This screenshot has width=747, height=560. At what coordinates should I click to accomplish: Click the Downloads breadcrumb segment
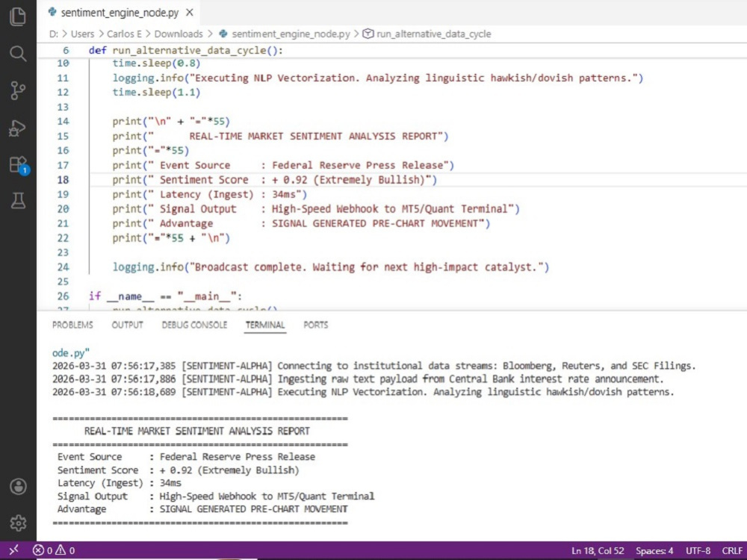(x=179, y=34)
